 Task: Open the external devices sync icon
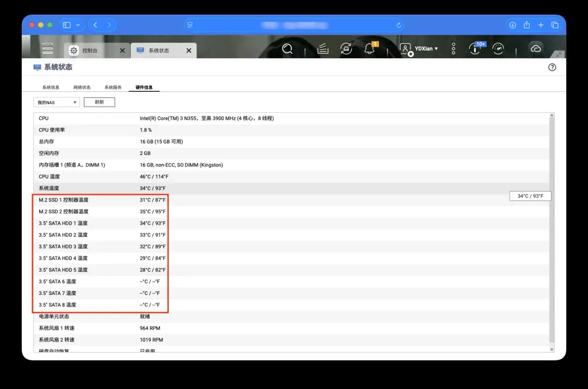tap(346, 49)
